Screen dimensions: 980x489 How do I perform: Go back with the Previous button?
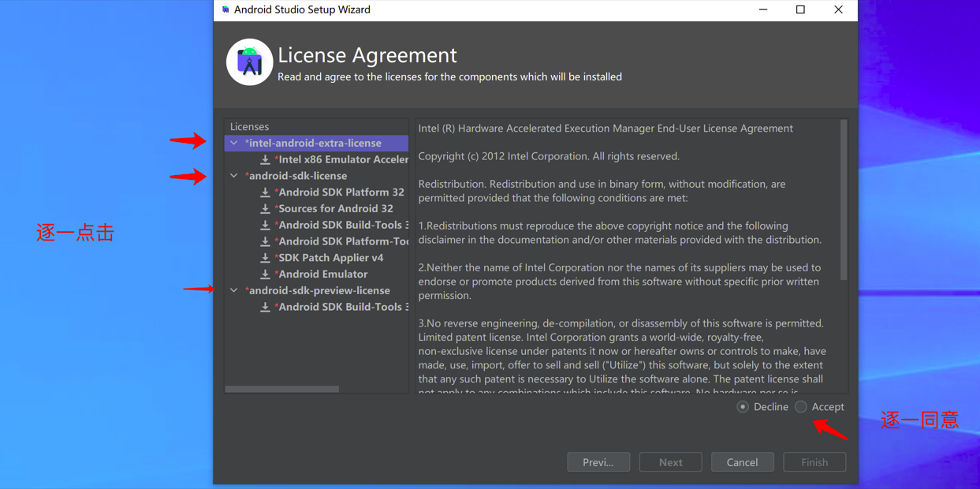click(598, 462)
